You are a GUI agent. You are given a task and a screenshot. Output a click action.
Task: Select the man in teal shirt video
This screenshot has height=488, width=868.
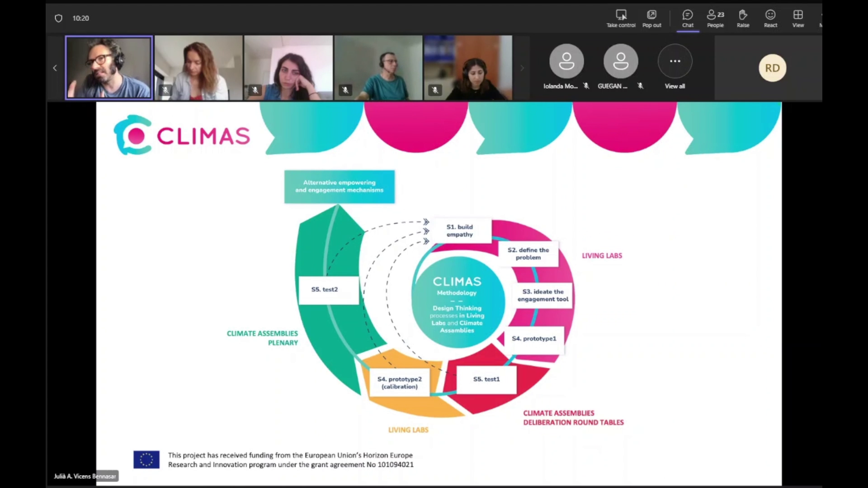378,68
